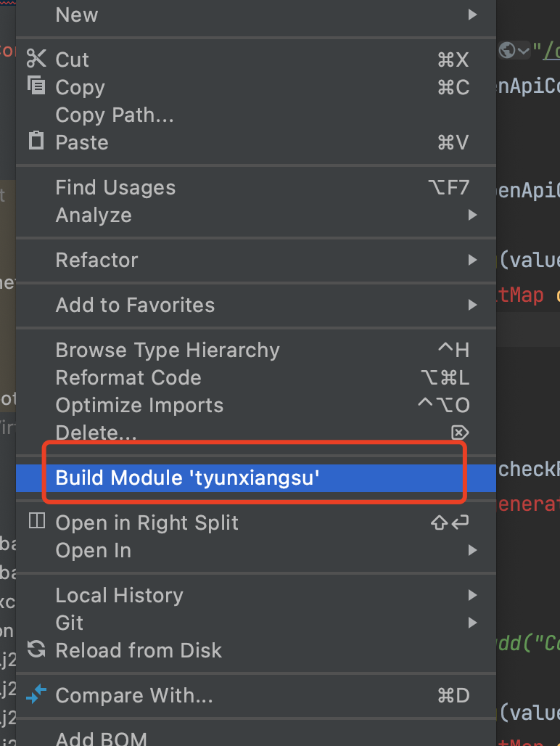
Task: Click the Paste clipboard icon
Action: point(36,141)
